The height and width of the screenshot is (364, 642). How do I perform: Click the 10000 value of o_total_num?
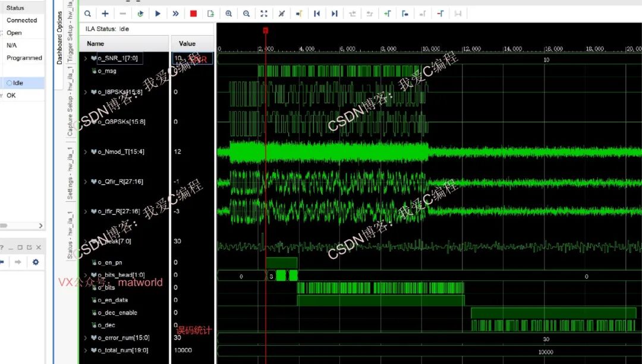182,350
